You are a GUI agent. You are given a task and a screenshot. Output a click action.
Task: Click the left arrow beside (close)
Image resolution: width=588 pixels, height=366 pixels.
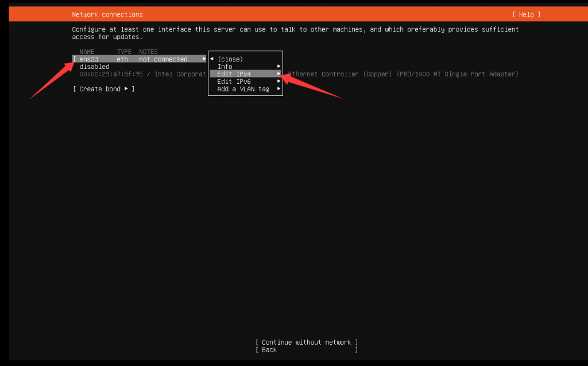[x=212, y=59]
